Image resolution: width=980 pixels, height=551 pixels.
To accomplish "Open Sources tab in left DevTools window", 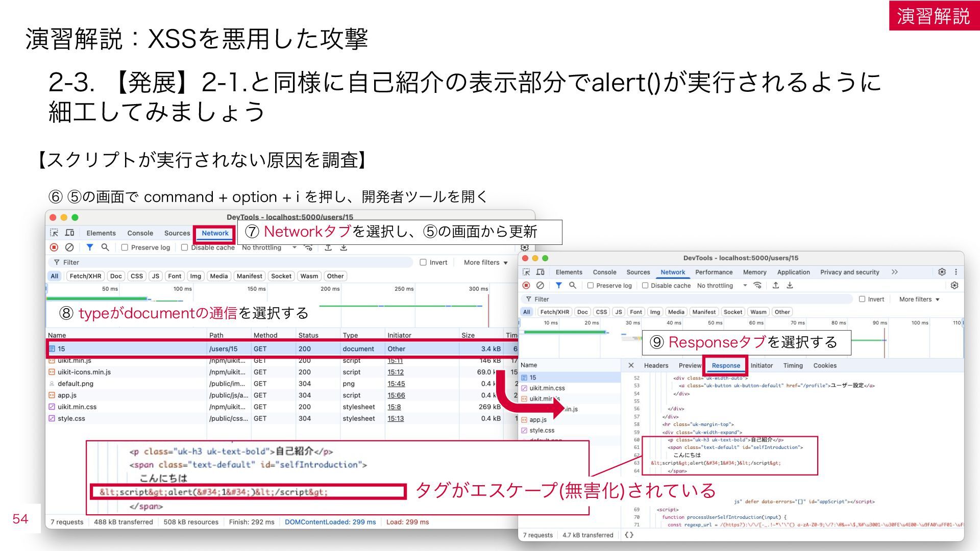I will coord(177,233).
